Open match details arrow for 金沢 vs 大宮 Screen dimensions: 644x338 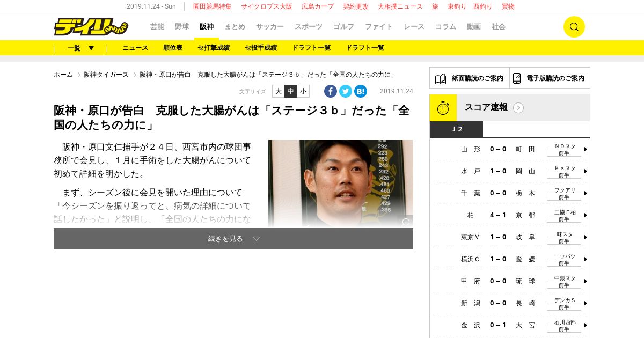586,325
